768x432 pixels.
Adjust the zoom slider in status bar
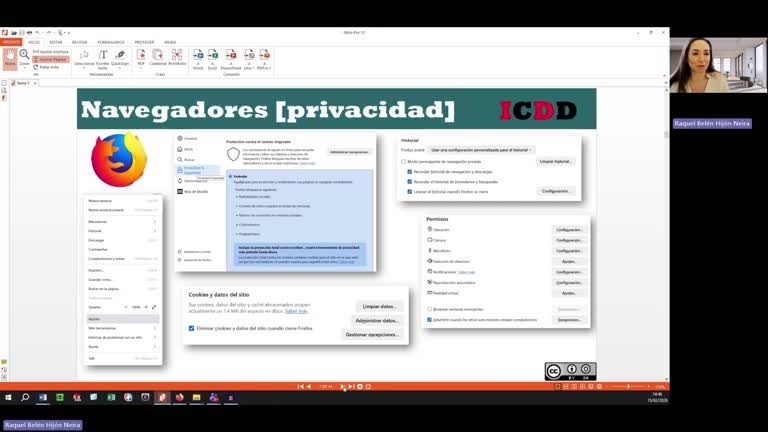[x=628, y=386]
